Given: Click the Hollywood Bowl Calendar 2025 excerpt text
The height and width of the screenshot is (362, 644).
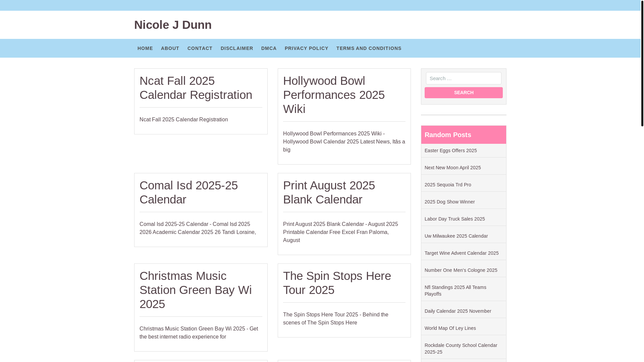Looking at the screenshot, I should tap(344, 142).
